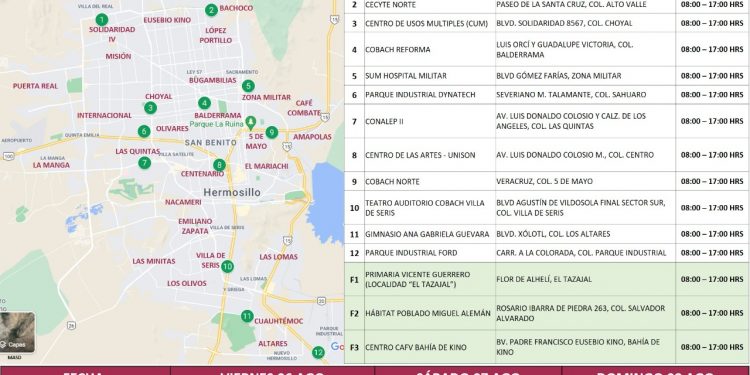The height and width of the screenshot is (375, 750).
Task: Click address VERACRUZ, COL. 5 DE MAYO
Action: [x=544, y=181]
